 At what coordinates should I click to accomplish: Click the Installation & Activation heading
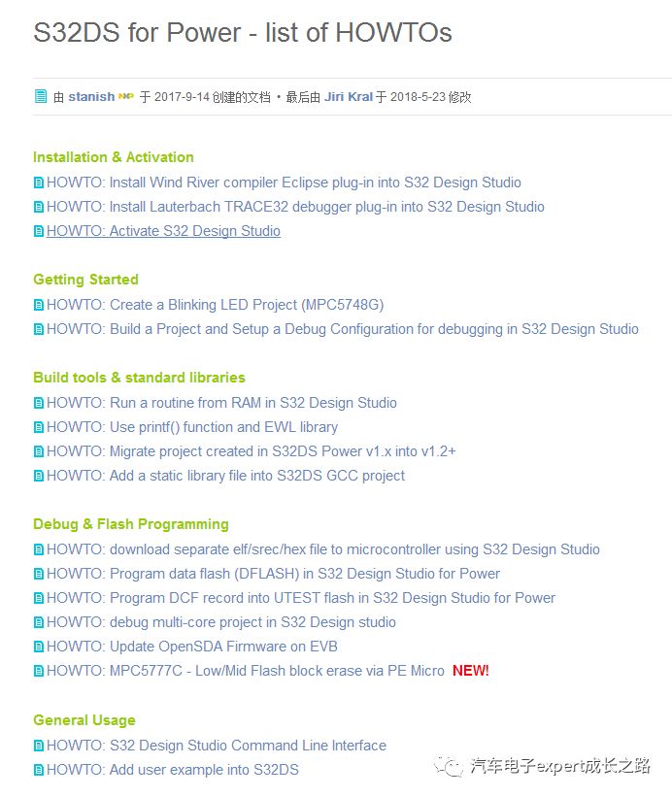click(114, 157)
